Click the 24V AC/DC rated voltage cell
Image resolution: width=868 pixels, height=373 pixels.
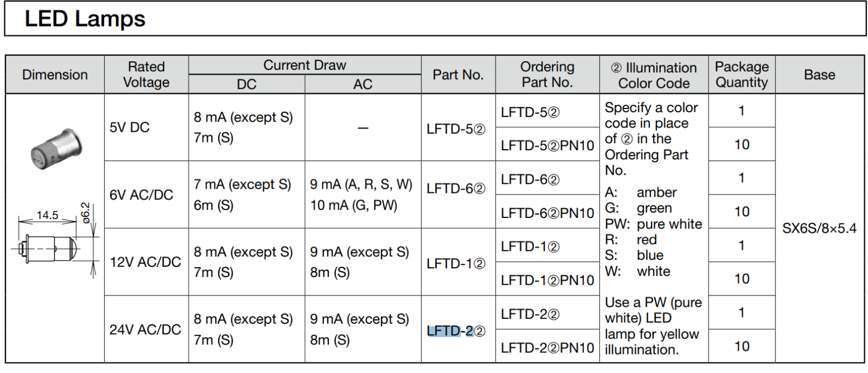(145, 330)
